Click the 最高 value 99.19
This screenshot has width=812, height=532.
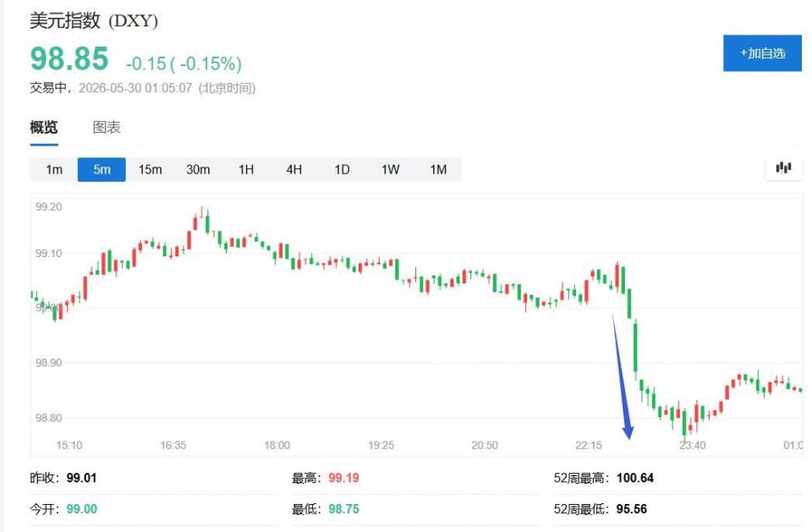(343, 478)
